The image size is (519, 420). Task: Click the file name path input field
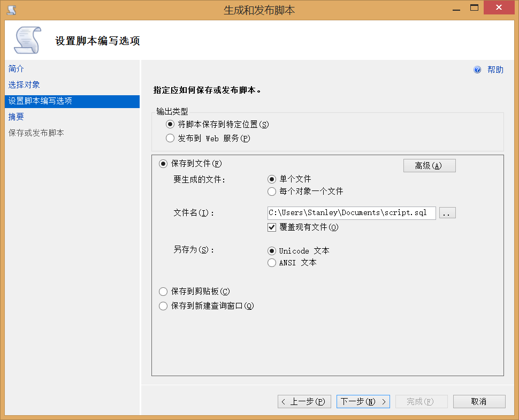point(352,213)
